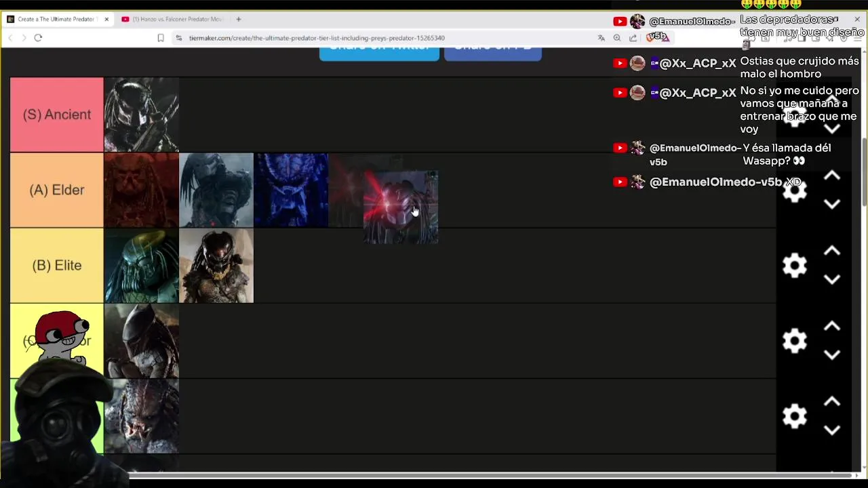868x488 pixels.
Task: Click the dragged red-laser predator image
Action: tap(401, 207)
